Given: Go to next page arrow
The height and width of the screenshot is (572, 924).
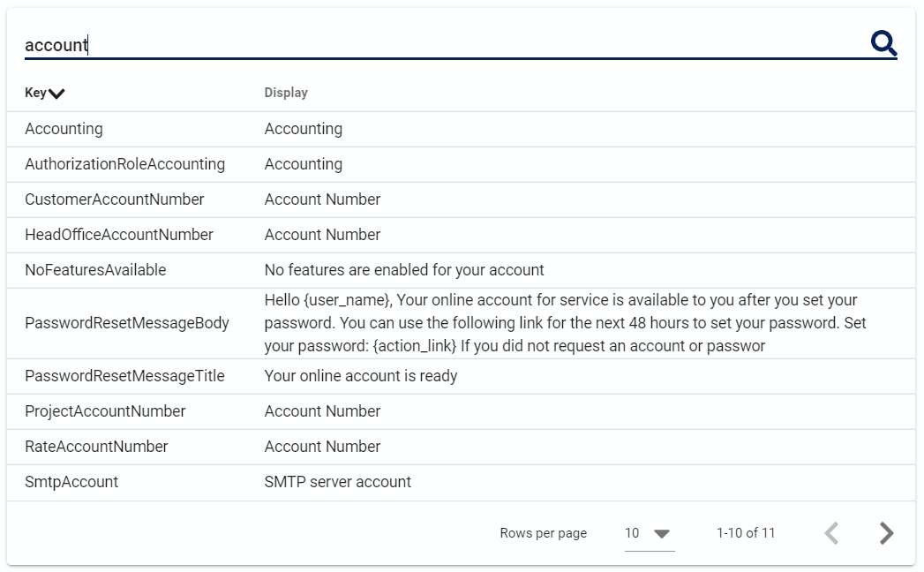Looking at the screenshot, I should click(886, 533).
